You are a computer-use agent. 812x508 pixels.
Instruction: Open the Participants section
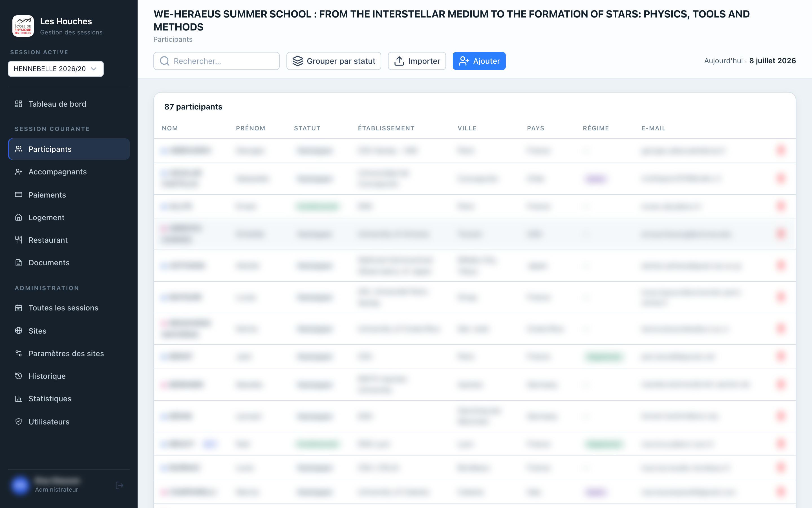point(69,149)
